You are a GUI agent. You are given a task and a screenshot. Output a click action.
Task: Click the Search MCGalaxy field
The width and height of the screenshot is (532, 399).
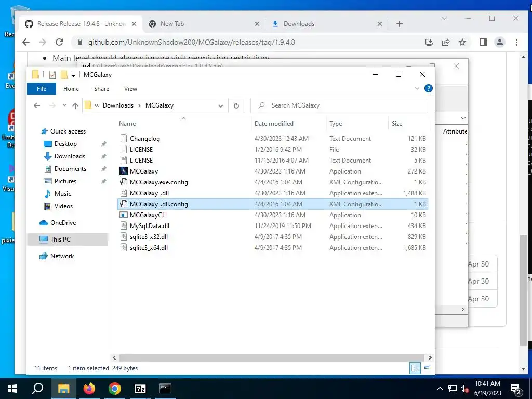pos(339,105)
